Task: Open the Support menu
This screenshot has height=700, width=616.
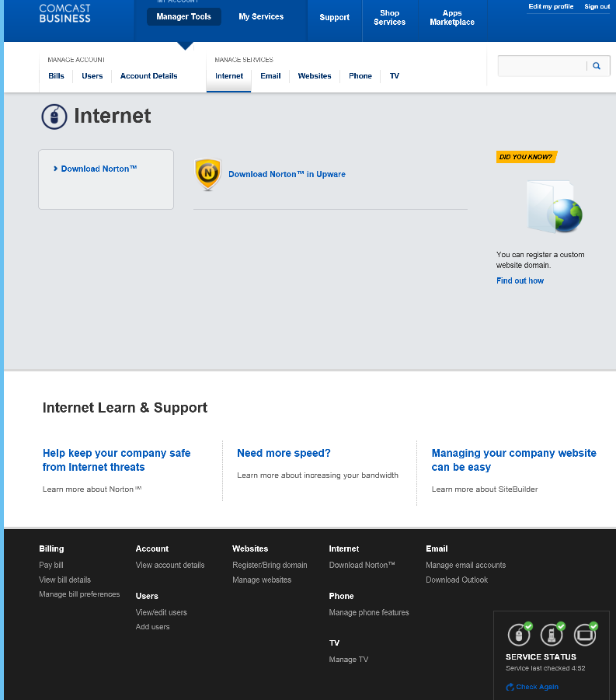Action: click(x=334, y=17)
